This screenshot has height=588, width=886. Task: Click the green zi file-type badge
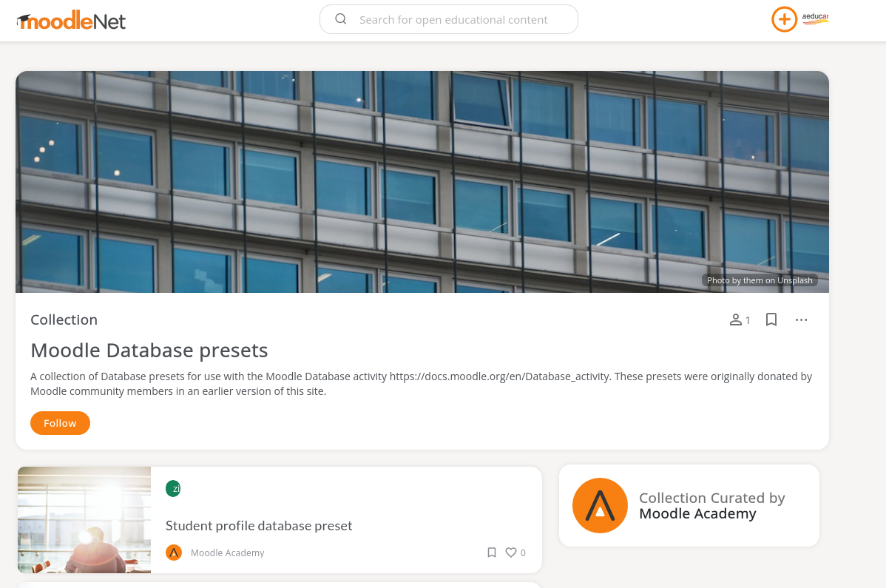(x=173, y=489)
